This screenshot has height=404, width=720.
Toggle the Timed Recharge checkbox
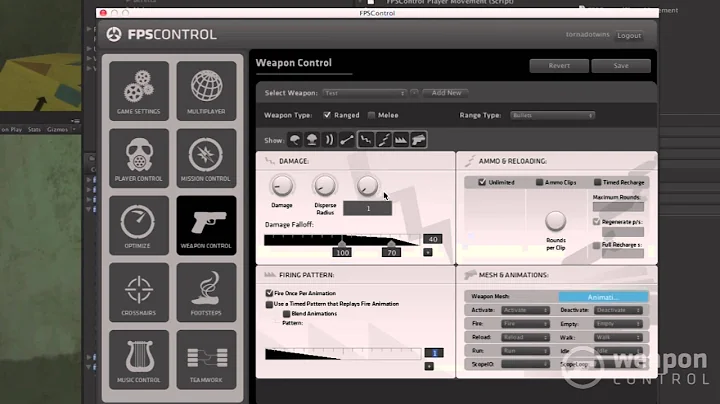coord(597,182)
